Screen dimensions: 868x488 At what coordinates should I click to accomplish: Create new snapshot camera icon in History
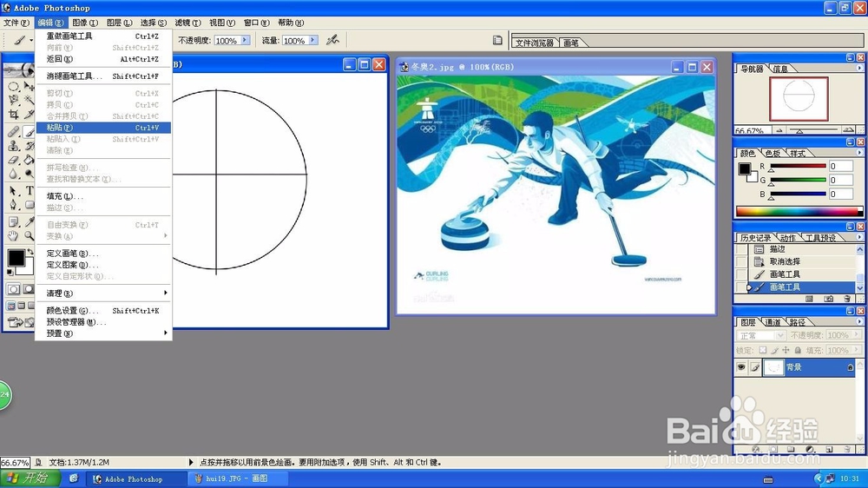pos(828,299)
